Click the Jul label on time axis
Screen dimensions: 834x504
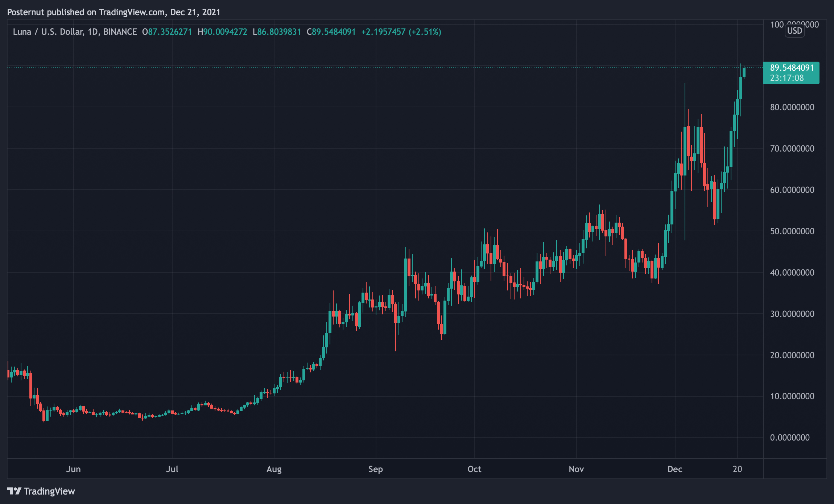pos(172,469)
